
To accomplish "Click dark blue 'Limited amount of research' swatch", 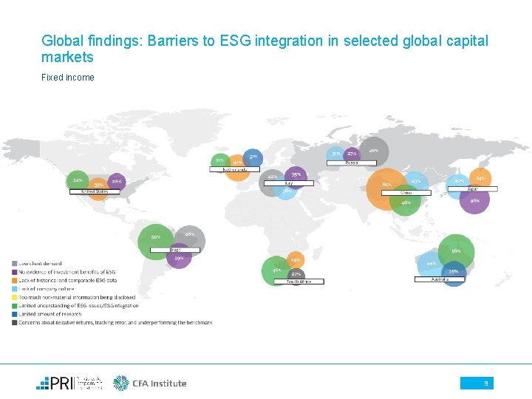I will 14,314.
